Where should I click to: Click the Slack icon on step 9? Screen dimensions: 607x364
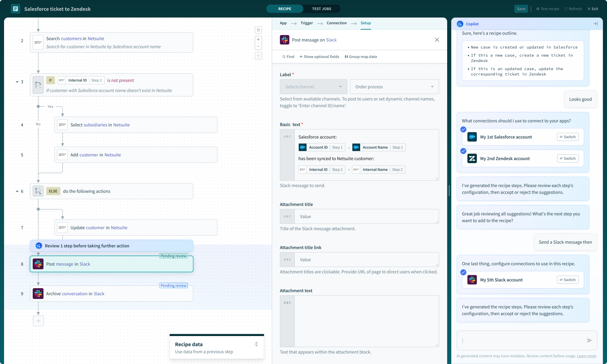click(38, 294)
